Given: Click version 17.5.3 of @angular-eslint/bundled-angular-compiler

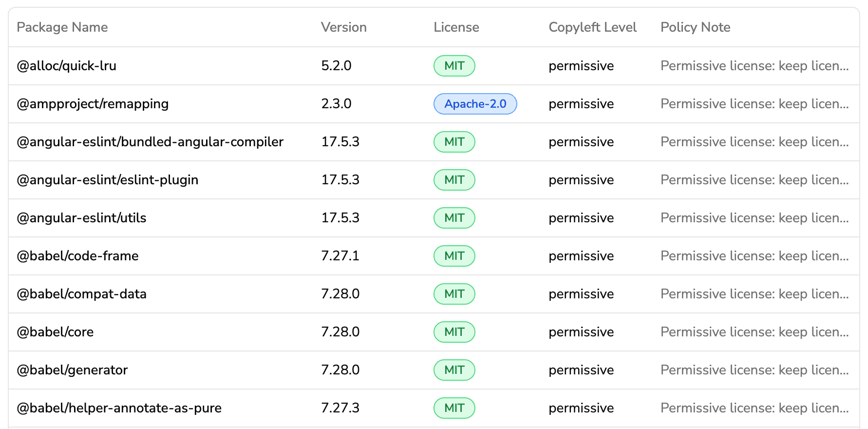Looking at the screenshot, I should 340,142.
